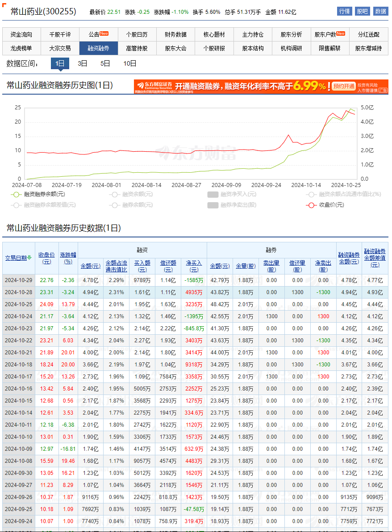Open the 股吧 forum shortcut
This screenshot has width=392, height=532.
pos(363,11)
